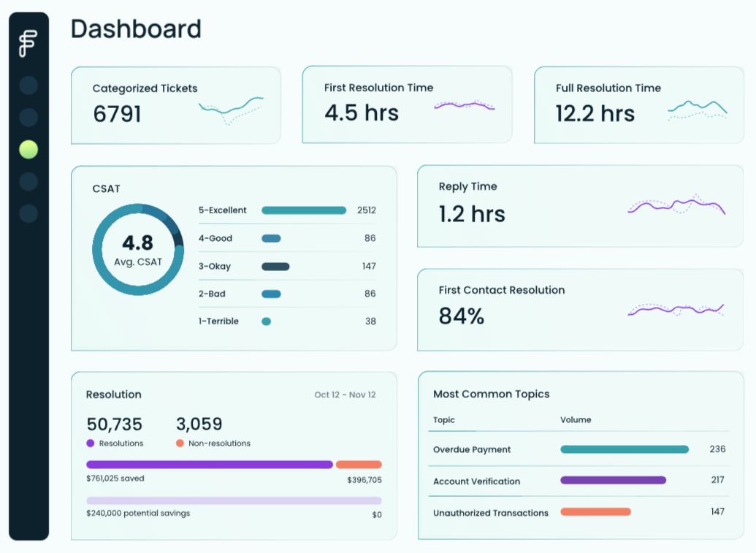Click the 'Reply Time' card title

click(467, 186)
